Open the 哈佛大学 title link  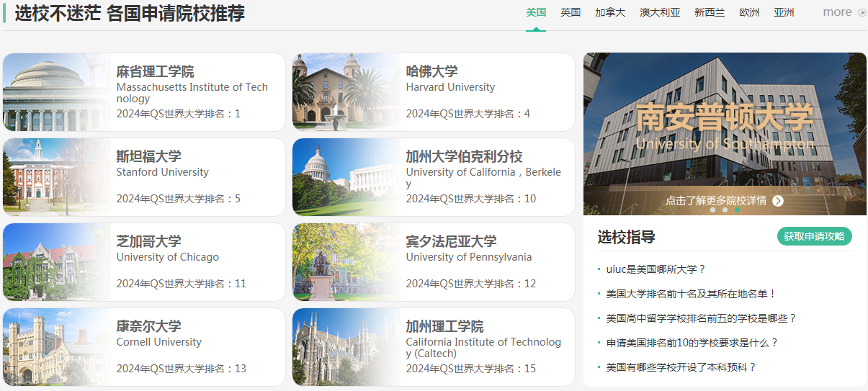click(x=431, y=72)
